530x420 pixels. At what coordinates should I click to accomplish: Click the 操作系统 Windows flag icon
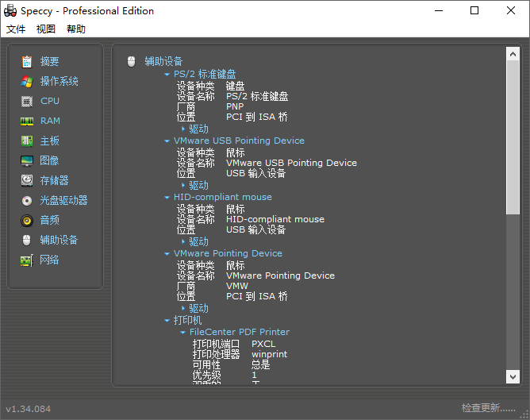pyautogui.click(x=27, y=82)
